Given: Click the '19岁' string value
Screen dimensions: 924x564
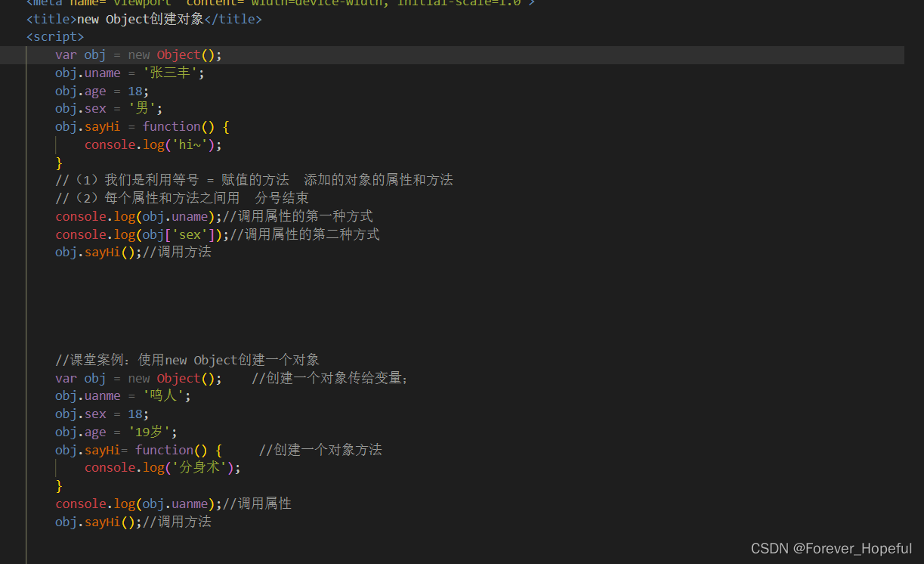Looking at the screenshot, I should point(147,431).
